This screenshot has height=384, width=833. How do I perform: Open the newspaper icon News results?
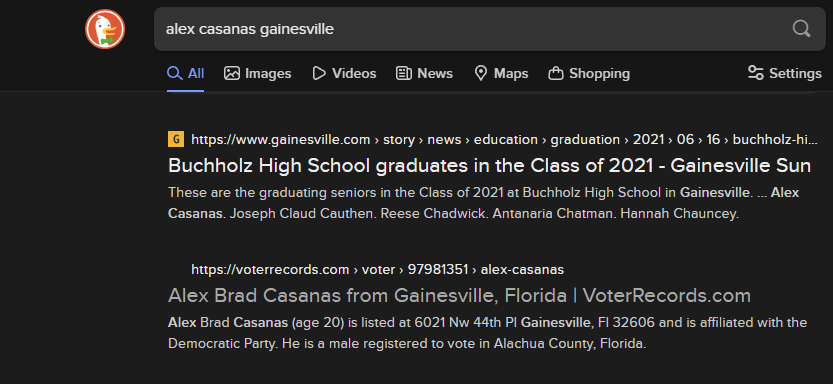coord(404,73)
